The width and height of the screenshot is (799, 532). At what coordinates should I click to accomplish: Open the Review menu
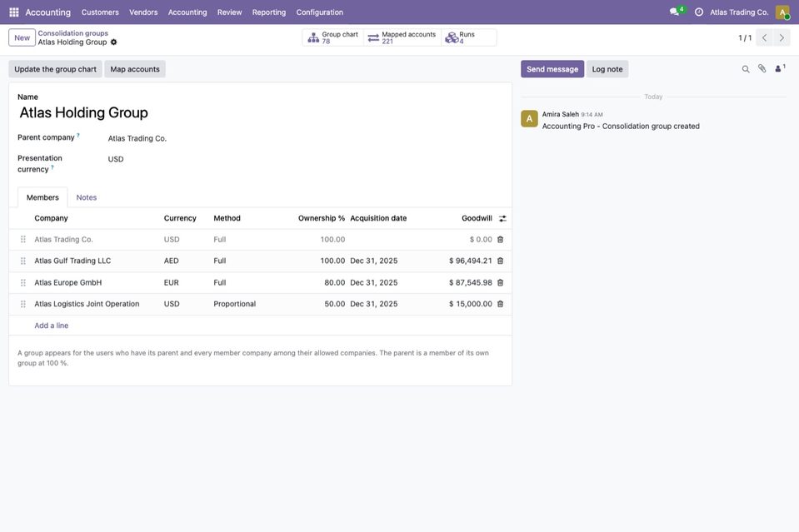[x=229, y=12]
